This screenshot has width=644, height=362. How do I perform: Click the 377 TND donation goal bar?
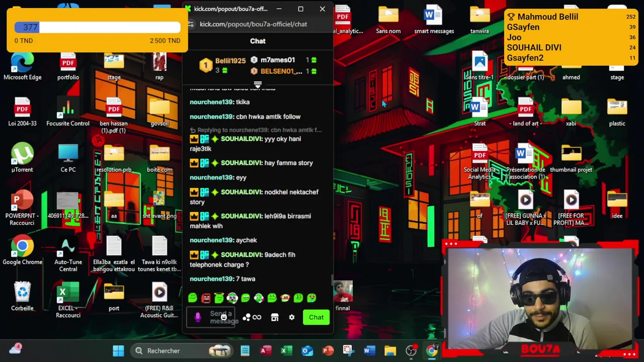(x=97, y=27)
